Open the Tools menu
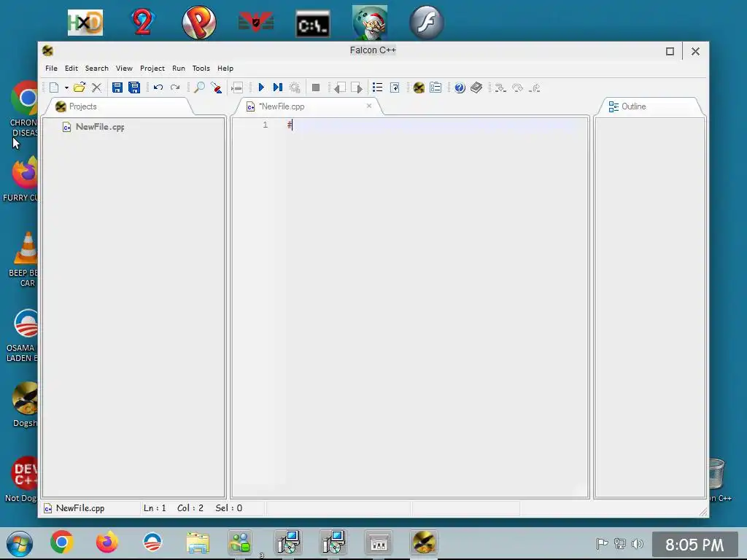 201,68
